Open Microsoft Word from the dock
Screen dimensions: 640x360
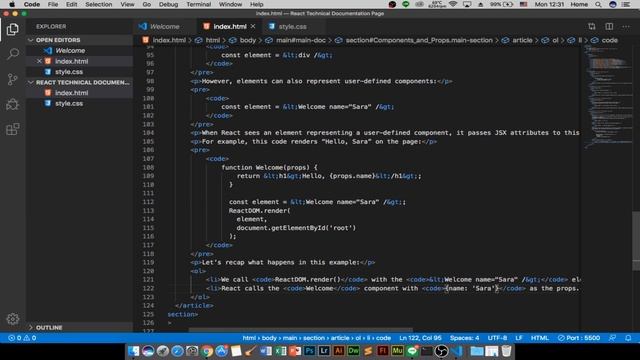pyautogui.click(x=266, y=351)
